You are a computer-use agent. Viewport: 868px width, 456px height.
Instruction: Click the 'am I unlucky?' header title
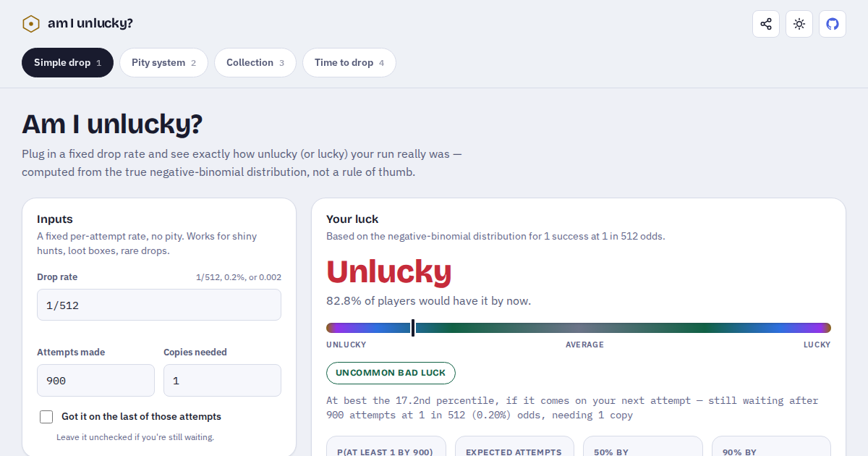[90, 23]
